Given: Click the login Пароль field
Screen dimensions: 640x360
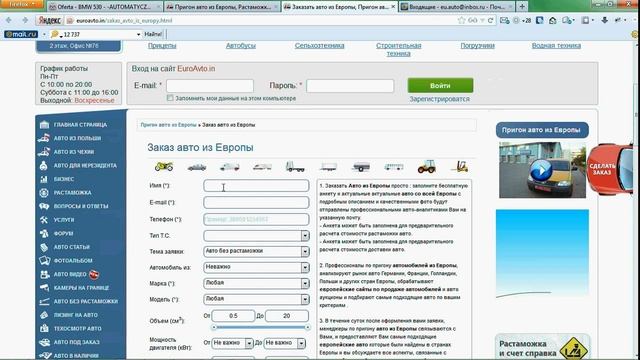Looking at the screenshot, I should pos(350,86).
